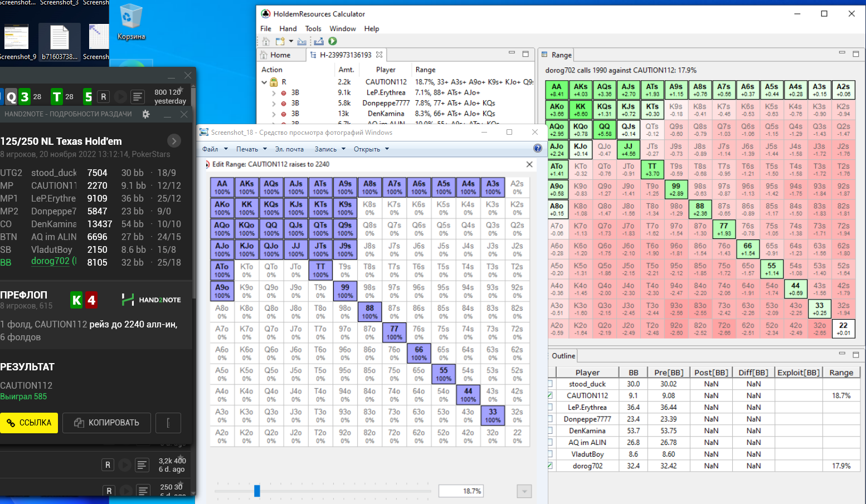Viewport: 866px width, 504px height.
Task: Toggle dorog702 checkbox in Outline
Action: 551,466
